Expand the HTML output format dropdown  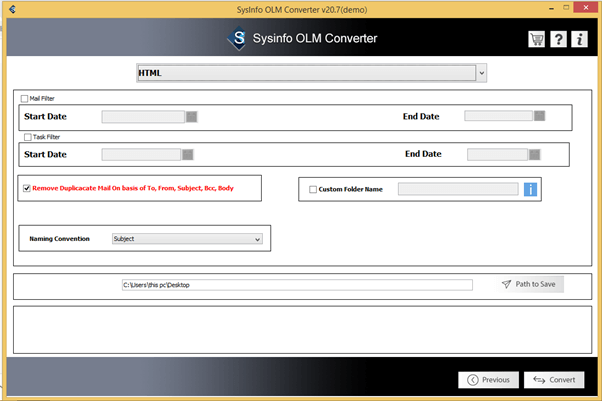pos(481,73)
